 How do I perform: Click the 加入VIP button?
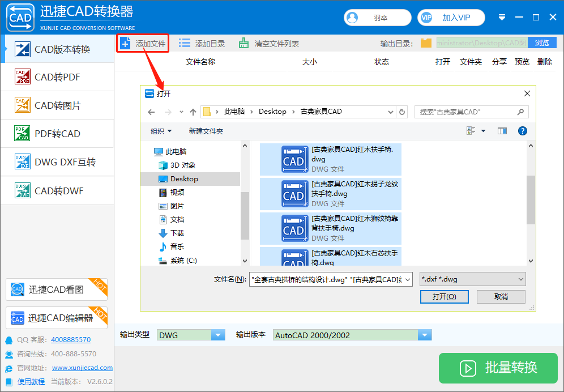[451, 18]
